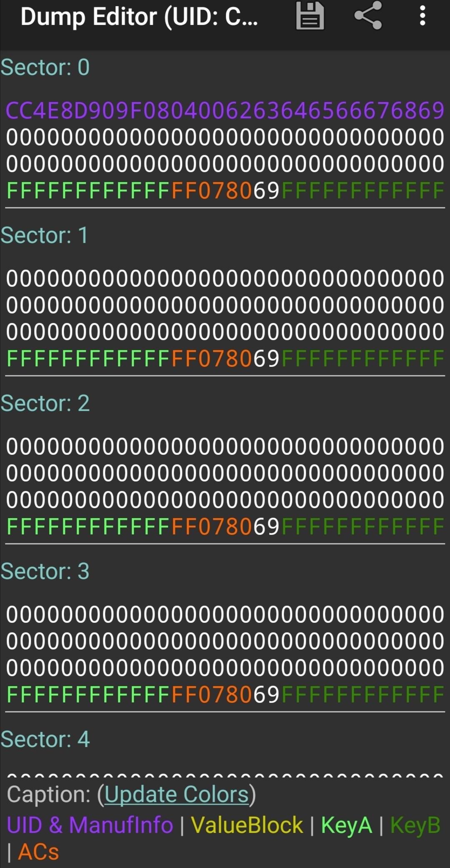The width and height of the screenshot is (450, 868).
Task: Tap the orange ACs legend label
Action: click(38, 852)
